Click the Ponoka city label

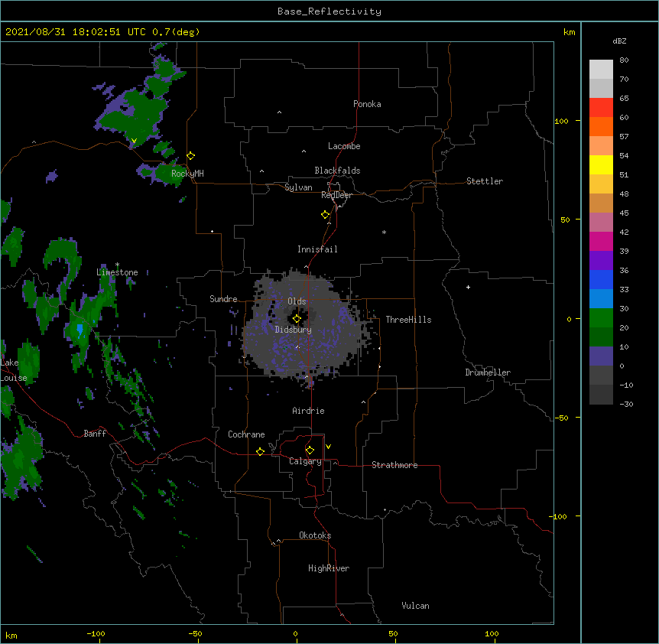pos(367,104)
